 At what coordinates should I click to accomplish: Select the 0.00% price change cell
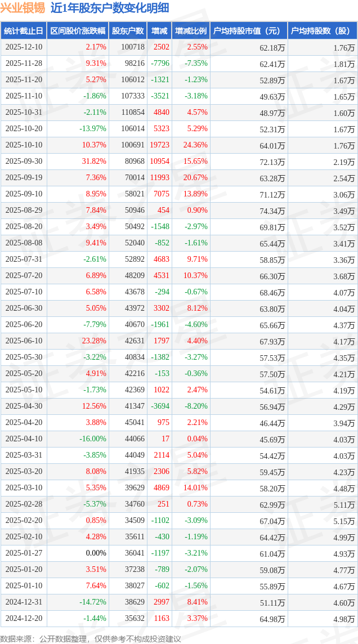96,553
